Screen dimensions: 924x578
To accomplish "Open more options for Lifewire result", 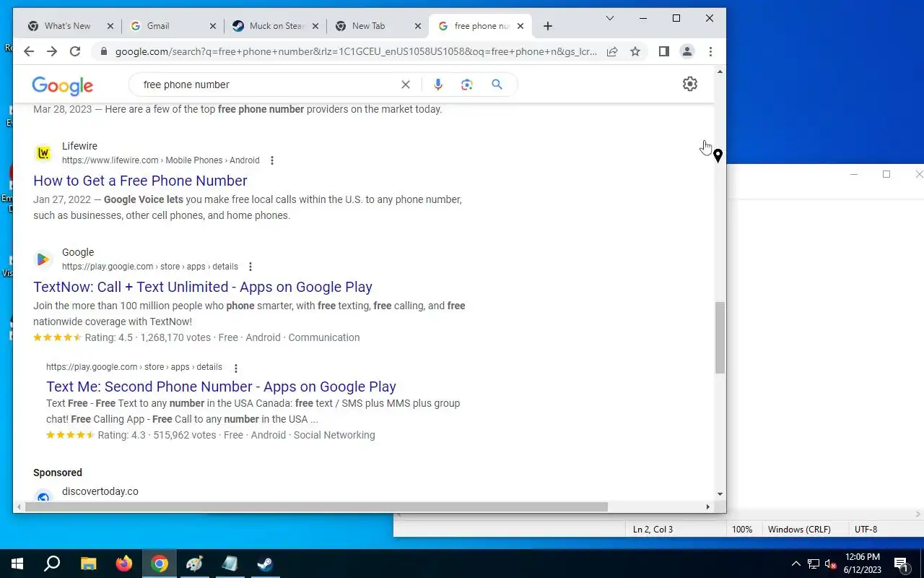I will (x=272, y=160).
